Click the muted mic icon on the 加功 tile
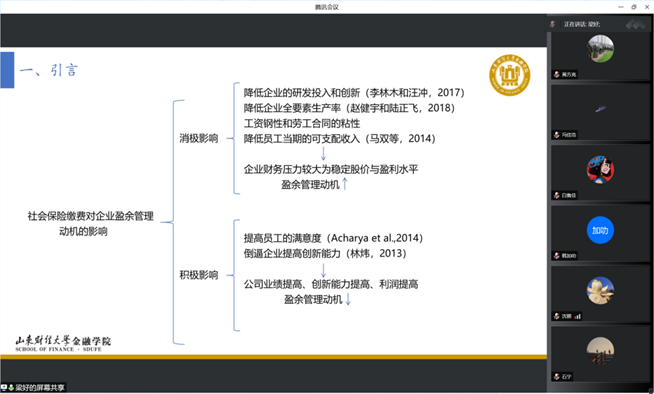 pyautogui.click(x=556, y=256)
